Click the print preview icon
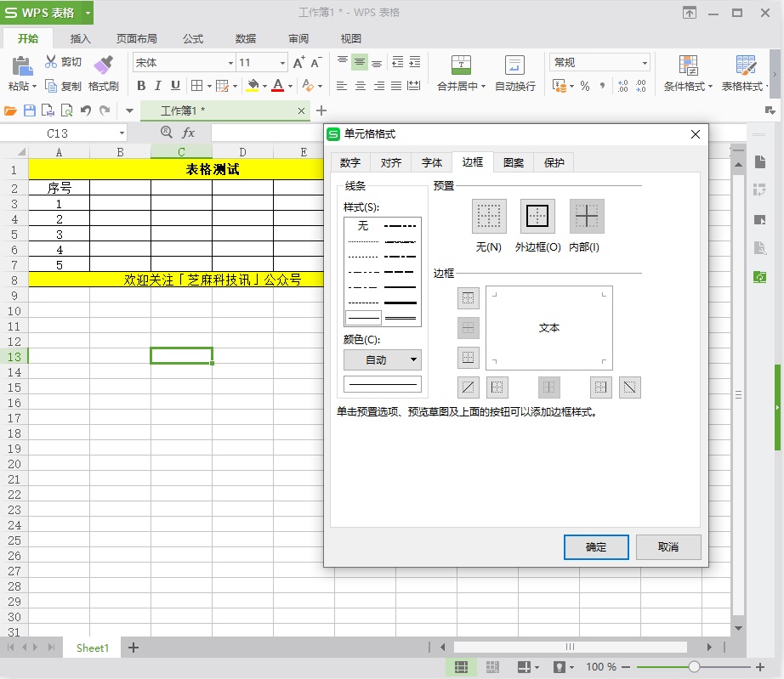The width and height of the screenshot is (784, 679). point(66,110)
